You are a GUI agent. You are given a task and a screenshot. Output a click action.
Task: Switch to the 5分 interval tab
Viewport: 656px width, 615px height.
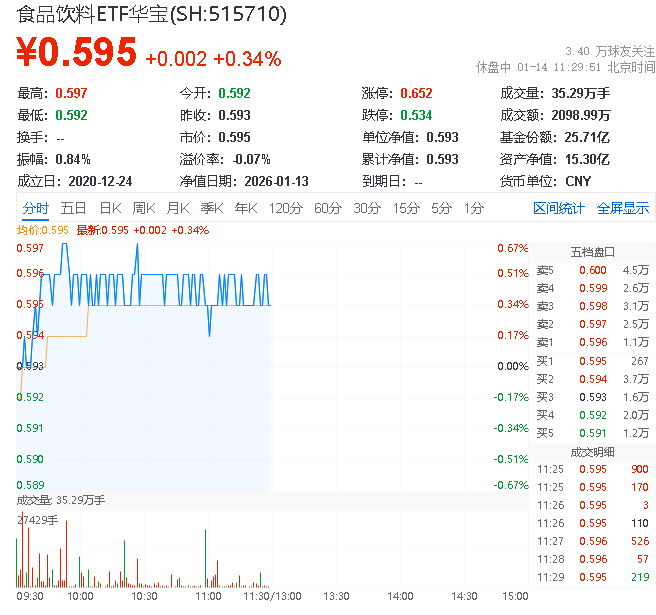coord(441,208)
